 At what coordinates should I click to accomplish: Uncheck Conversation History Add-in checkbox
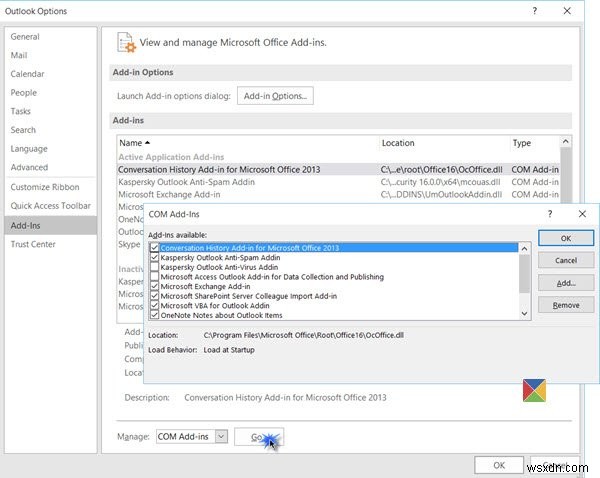(x=154, y=248)
